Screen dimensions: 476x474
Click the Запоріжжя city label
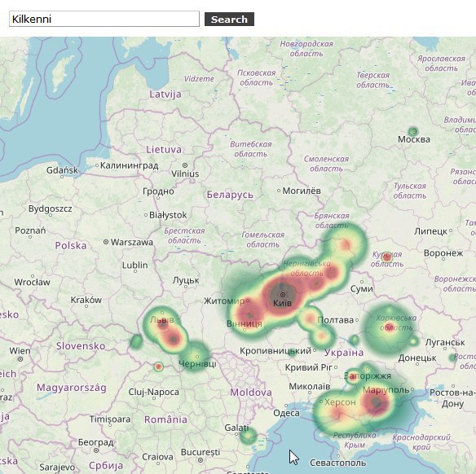tap(368, 376)
